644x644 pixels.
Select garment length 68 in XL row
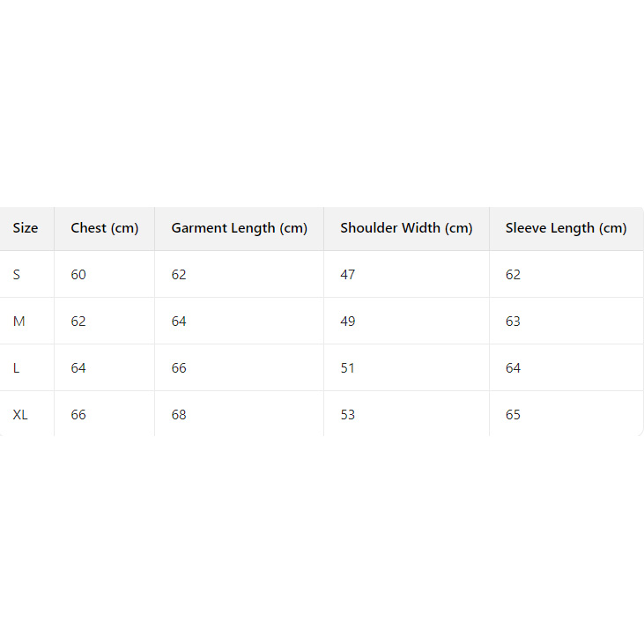click(179, 415)
